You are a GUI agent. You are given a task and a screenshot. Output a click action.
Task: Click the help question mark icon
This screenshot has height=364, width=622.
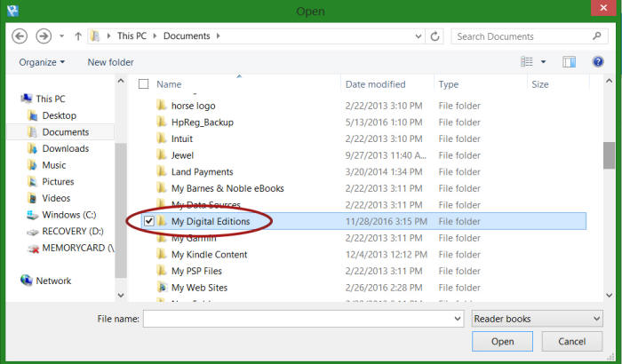[598, 61]
